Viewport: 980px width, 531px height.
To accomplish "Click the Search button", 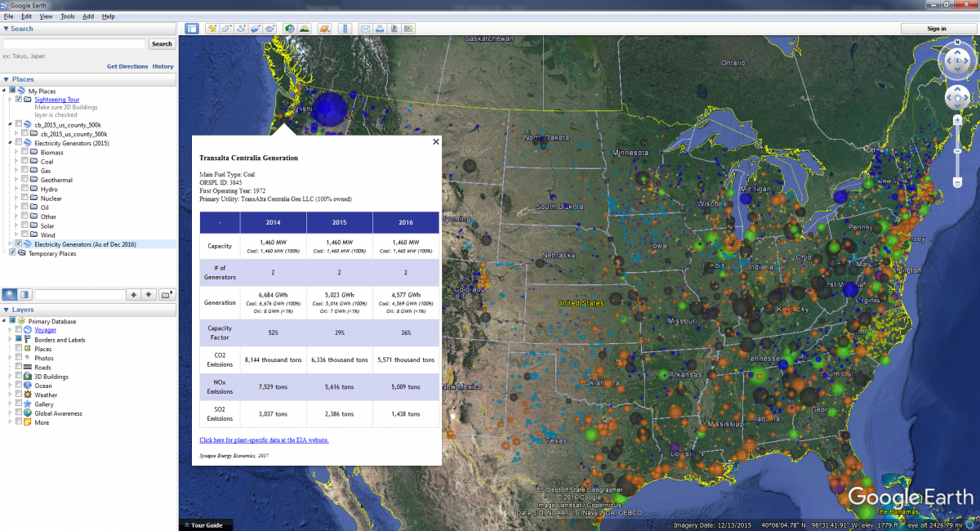I will pyautogui.click(x=162, y=44).
